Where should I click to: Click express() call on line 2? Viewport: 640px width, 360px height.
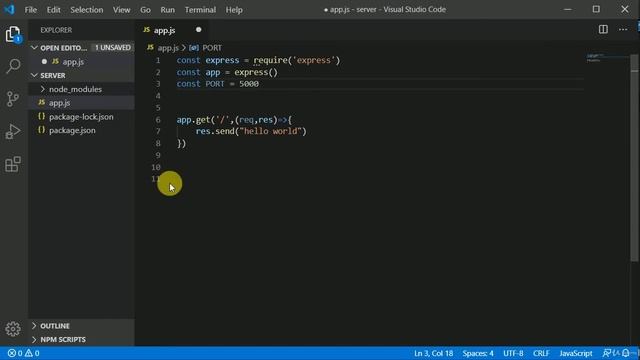256,72
